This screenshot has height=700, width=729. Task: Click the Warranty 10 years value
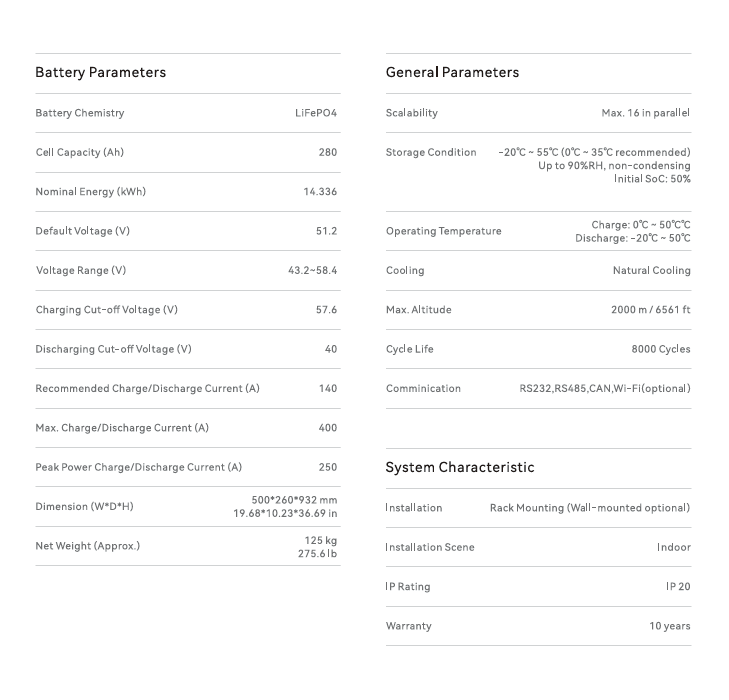click(669, 627)
